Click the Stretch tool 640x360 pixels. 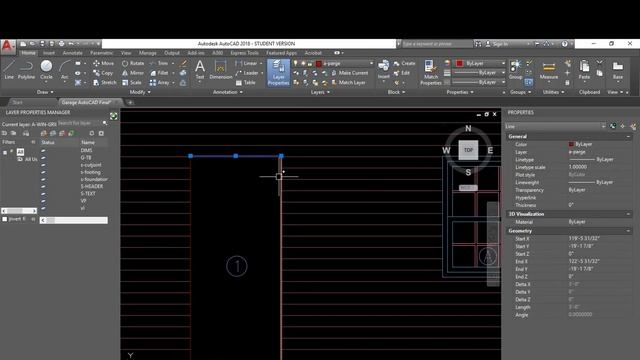click(x=104, y=82)
